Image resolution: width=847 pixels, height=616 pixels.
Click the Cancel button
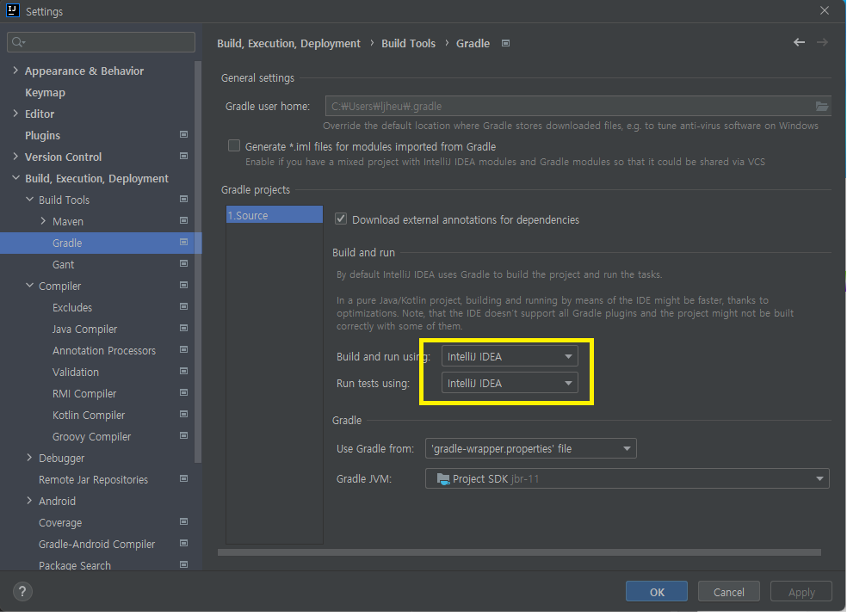(x=729, y=592)
